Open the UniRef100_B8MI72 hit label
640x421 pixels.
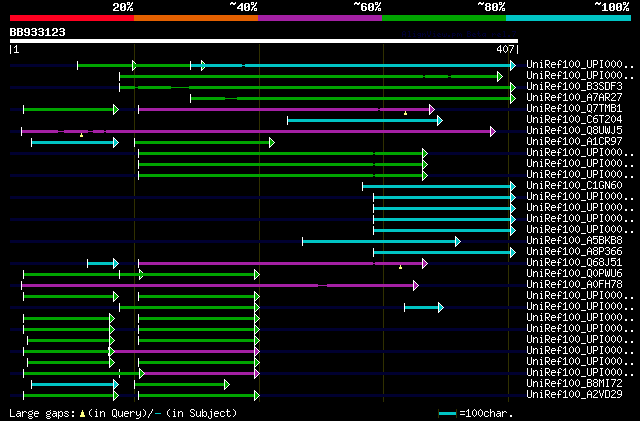tap(574, 384)
